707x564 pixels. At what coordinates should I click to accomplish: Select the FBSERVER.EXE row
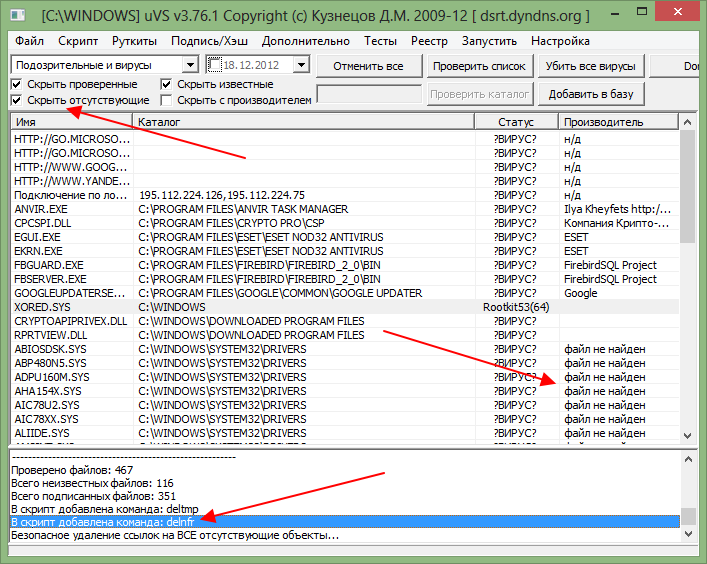click(345, 279)
